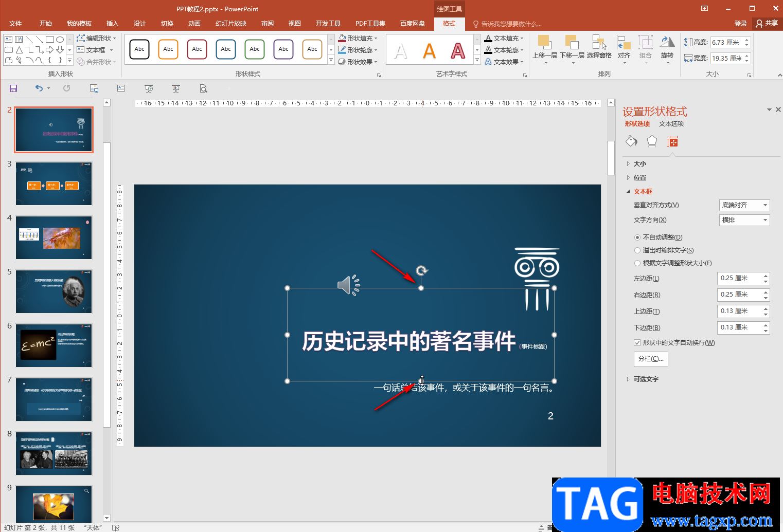Select the oval shape in shape gallery
This screenshot has width=783, height=532.
pyautogui.click(x=60, y=40)
